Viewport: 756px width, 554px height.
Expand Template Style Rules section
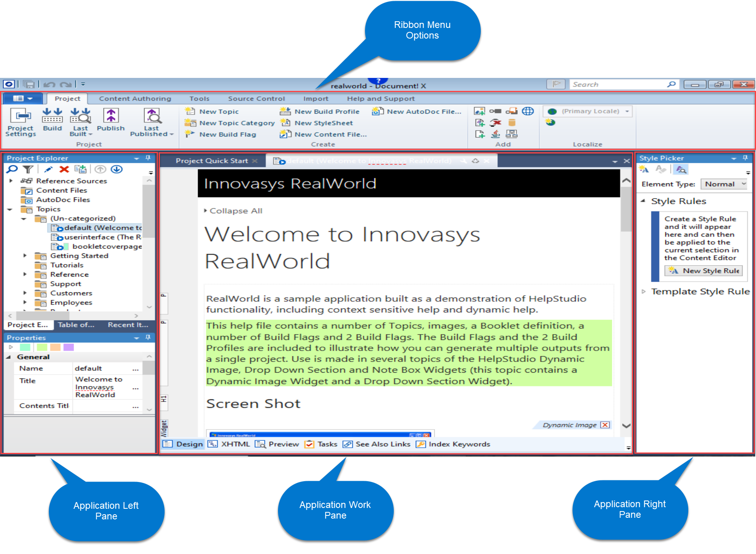click(x=644, y=292)
